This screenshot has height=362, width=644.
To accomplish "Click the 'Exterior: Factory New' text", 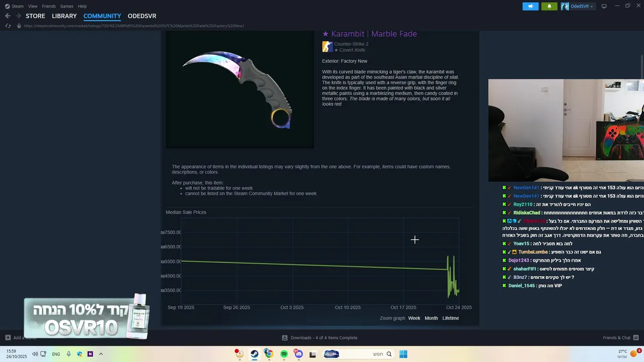I will (345, 61).
